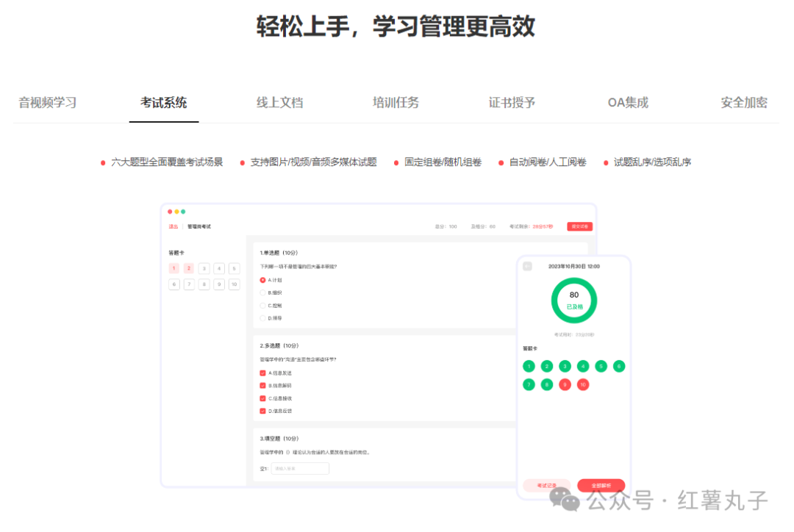Image resolution: width=794 pixels, height=532 pixels.
Task: Click the 2.多选题（10分）question title
Action: 279,345
